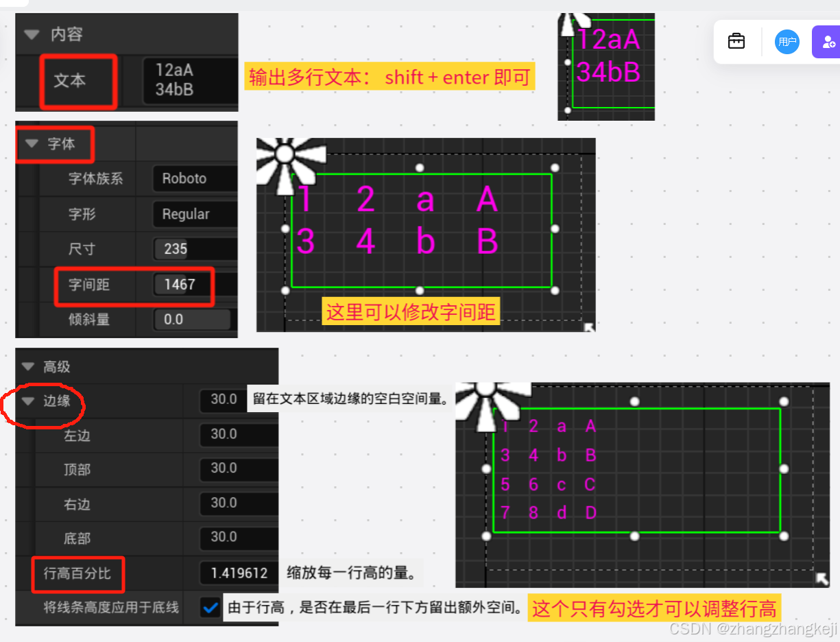Viewport: 840px width, 642px height.
Task: Click the briefcase toolkit icon
Action: pos(736,41)
